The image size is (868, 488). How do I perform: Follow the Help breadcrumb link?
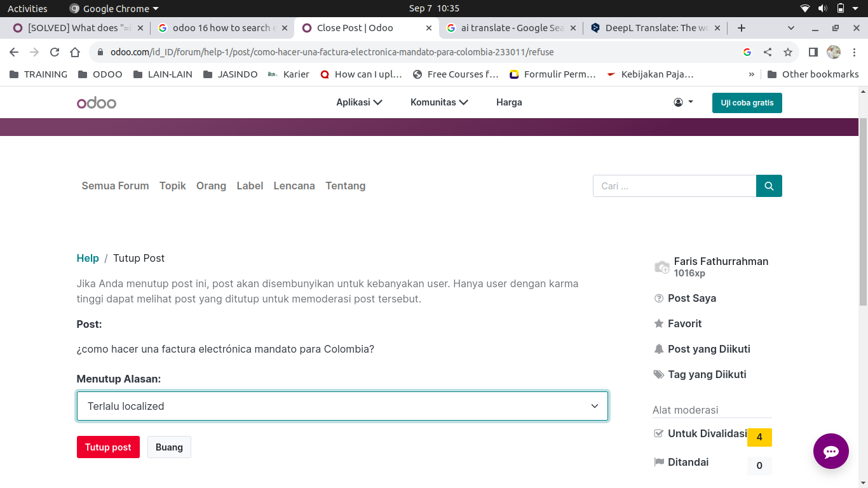pos(88,258)
